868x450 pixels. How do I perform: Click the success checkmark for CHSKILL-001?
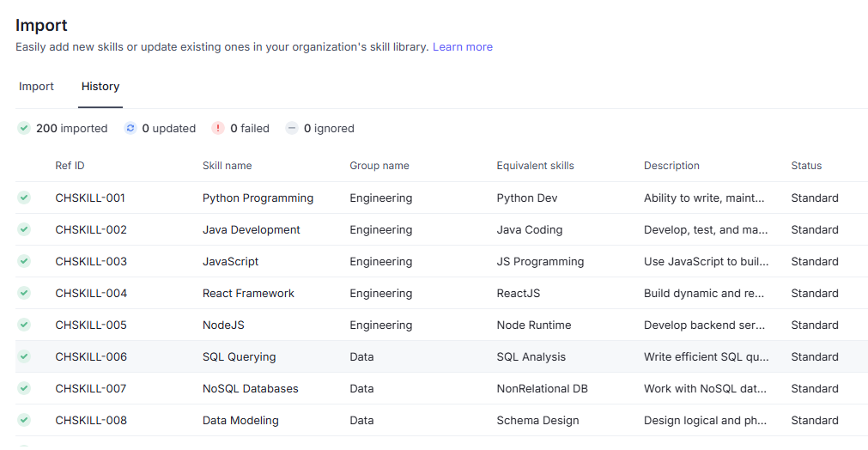pos(24,198)
